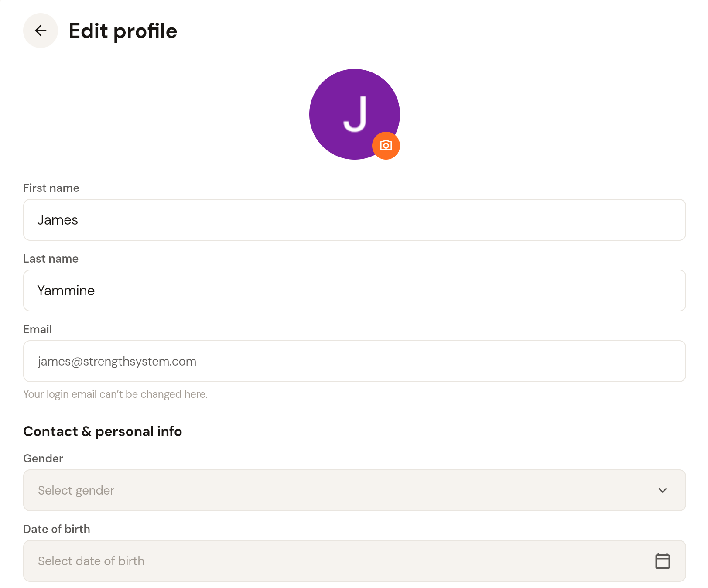Open the Select date of birth picker

tap(355, 561)
